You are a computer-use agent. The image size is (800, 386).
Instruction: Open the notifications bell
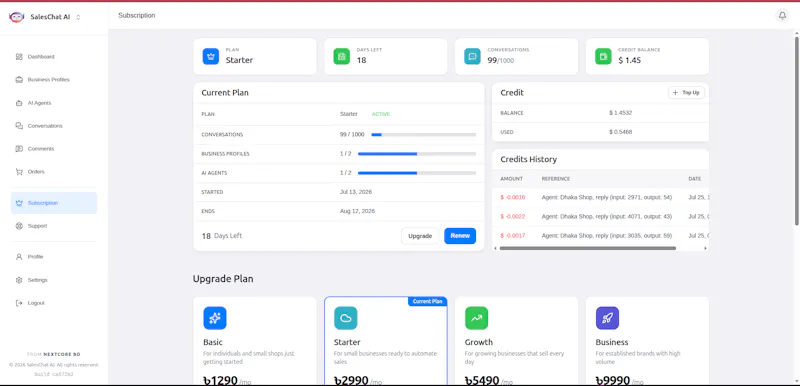coord(782,16)
